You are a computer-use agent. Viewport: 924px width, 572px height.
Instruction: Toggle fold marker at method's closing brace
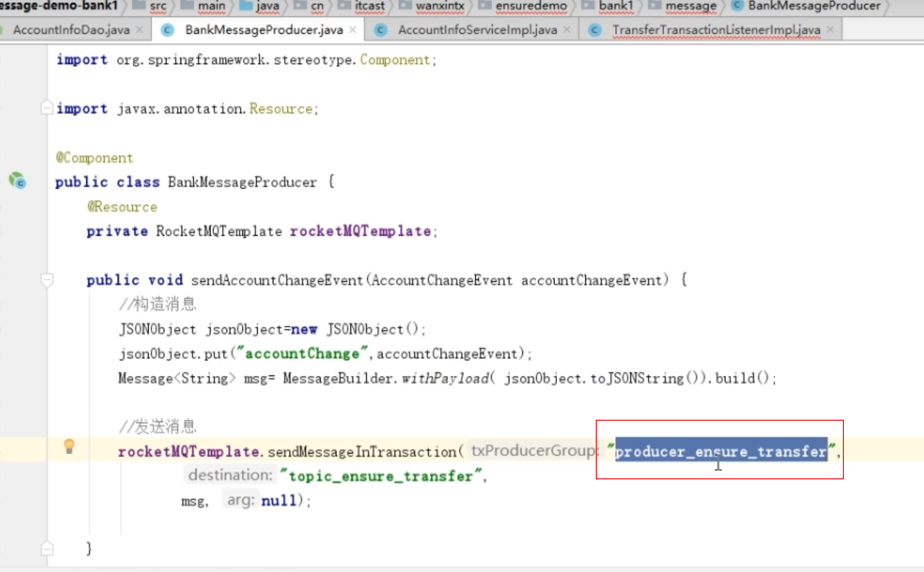point(47,548)
